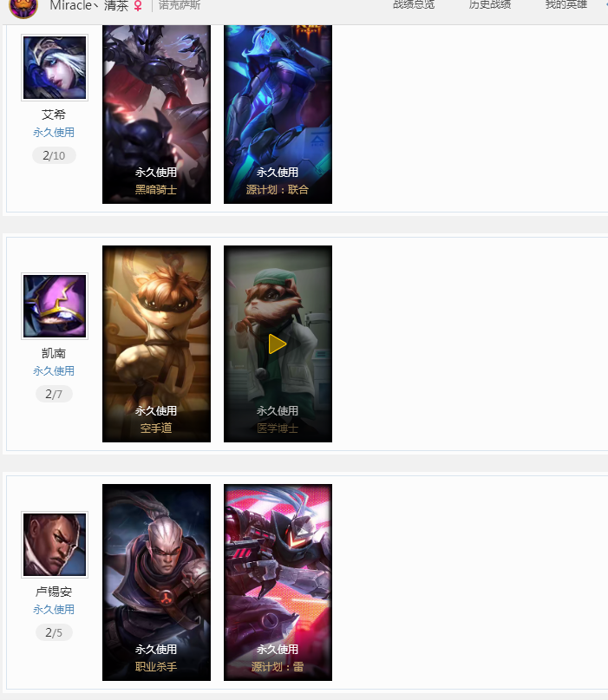The height and width of the screenshot is (700, 608).
Task: Select the 艾希 champion portrait
Action: [x=55, y=68]
